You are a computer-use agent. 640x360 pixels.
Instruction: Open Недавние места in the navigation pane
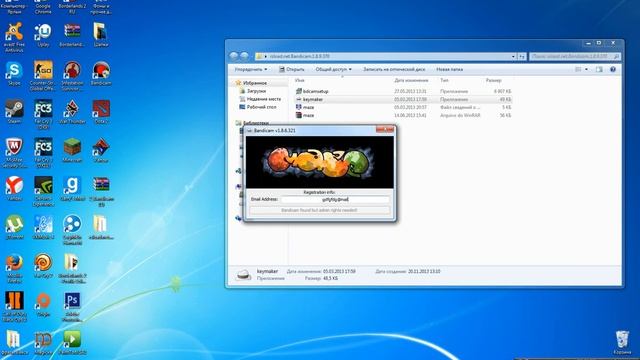[x=263, y=99]
